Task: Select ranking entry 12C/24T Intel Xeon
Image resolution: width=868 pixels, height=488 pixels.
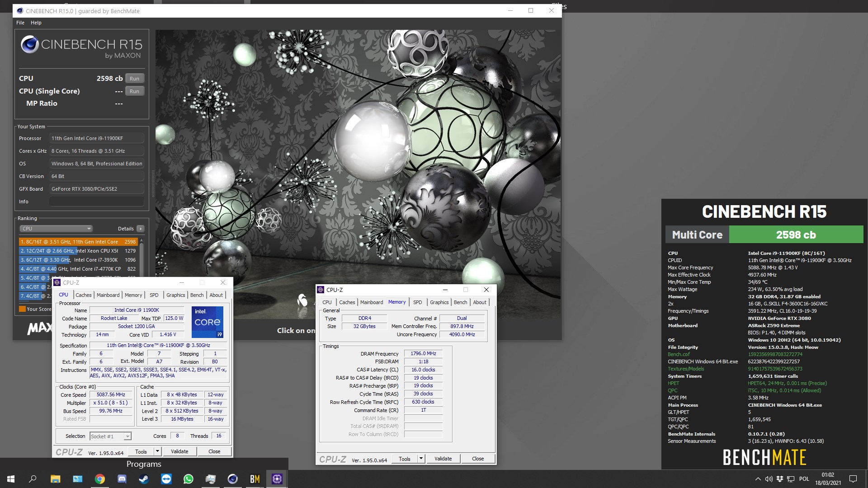Action: click(78, 251)
